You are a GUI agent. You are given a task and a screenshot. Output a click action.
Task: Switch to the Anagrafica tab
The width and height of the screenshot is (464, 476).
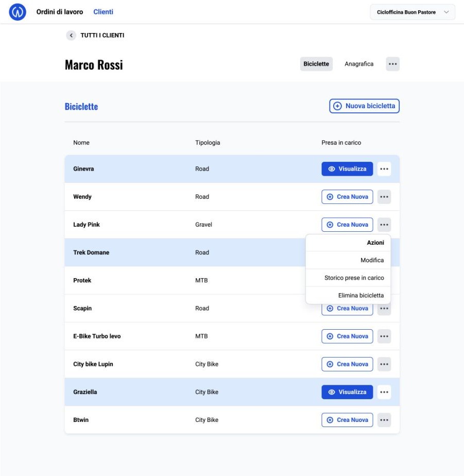coord(359,64)
